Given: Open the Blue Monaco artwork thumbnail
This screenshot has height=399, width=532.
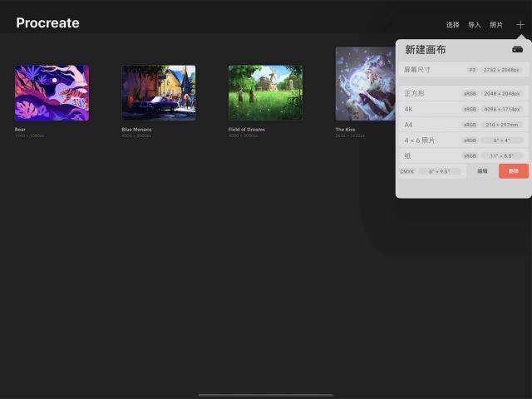Looking at the screenshot, I should tap(159, 92).
